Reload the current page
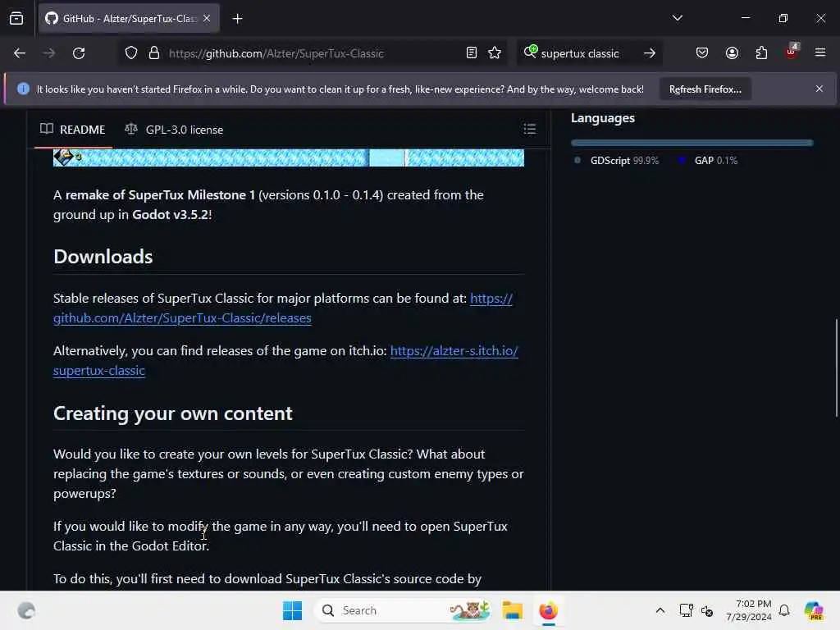This screenshot has height=630, width=840. click(79, 53)
